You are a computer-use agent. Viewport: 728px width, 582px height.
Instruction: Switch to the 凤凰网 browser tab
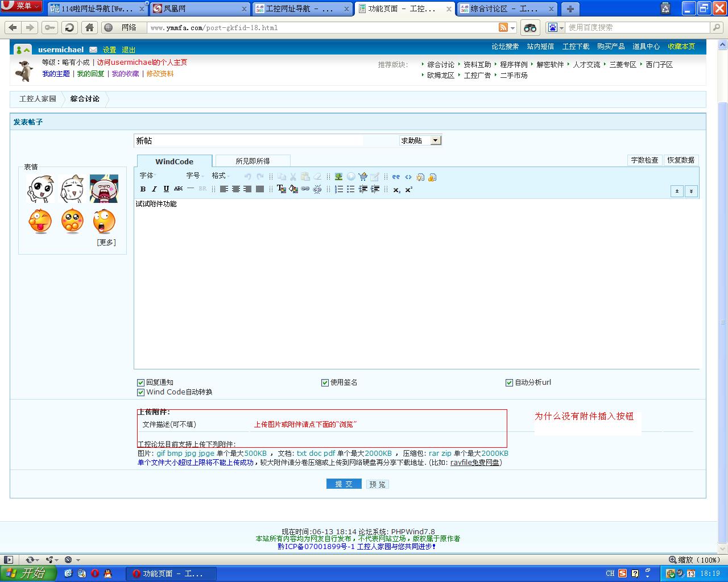pyautogui.click(x=199, y=9)
